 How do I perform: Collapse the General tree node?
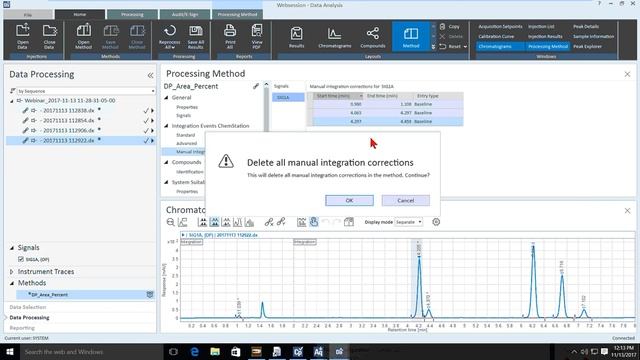click(x=167, y=98)
